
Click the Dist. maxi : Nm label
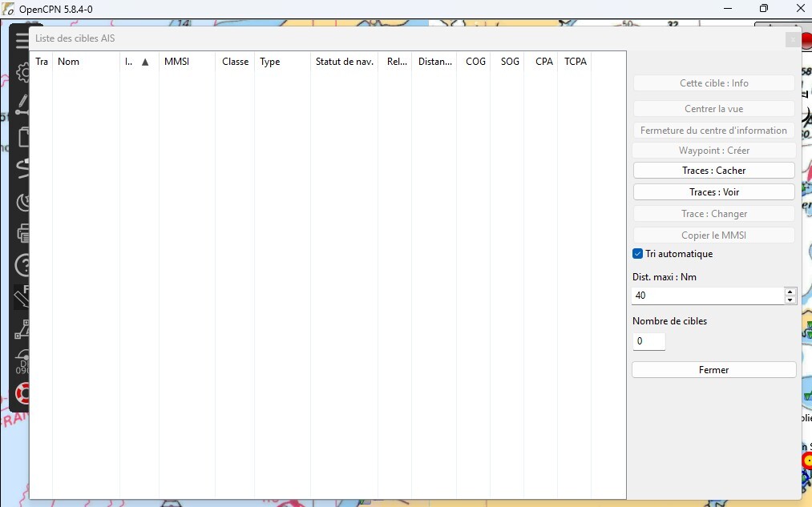(665, 277)
